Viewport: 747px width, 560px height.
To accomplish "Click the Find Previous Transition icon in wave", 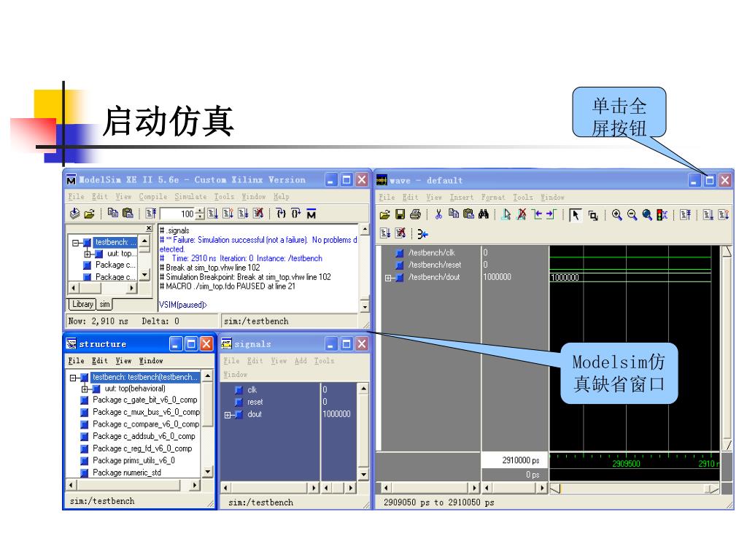I will point(537,215).
